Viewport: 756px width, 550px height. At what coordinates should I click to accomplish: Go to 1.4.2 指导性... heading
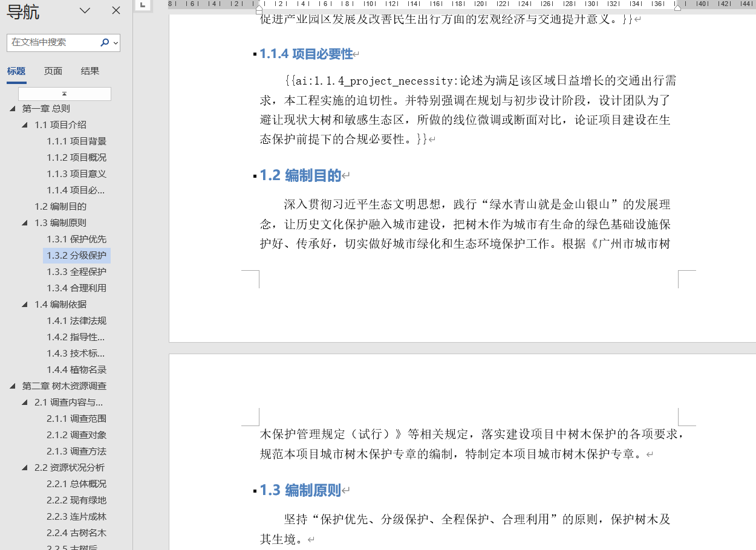click(77, 337)
